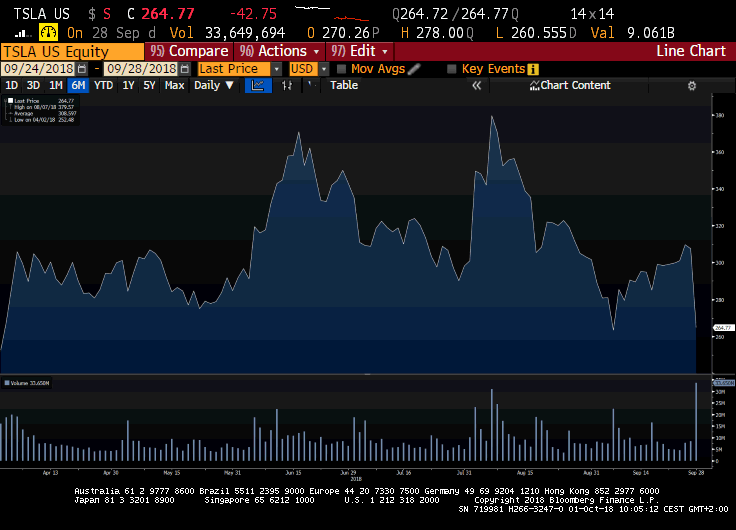Click the annotation tool icon next to Table
The image size is (736, 530).
311,85
